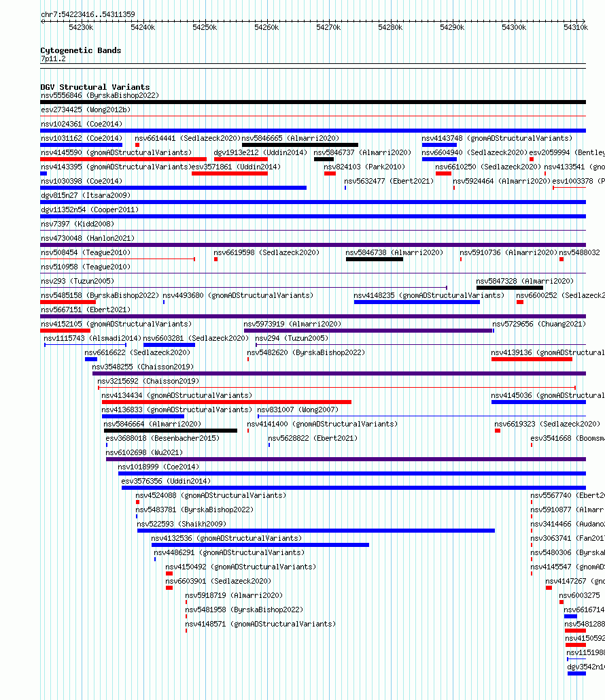Click nsv6619323 (Sedlazeck2020) label

click(x=547, y=424)
